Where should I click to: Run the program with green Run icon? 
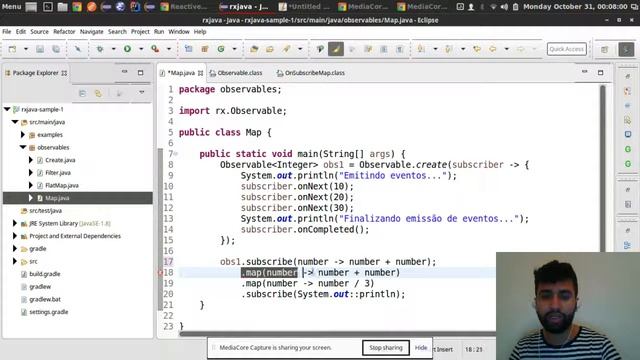click(127, 49)
